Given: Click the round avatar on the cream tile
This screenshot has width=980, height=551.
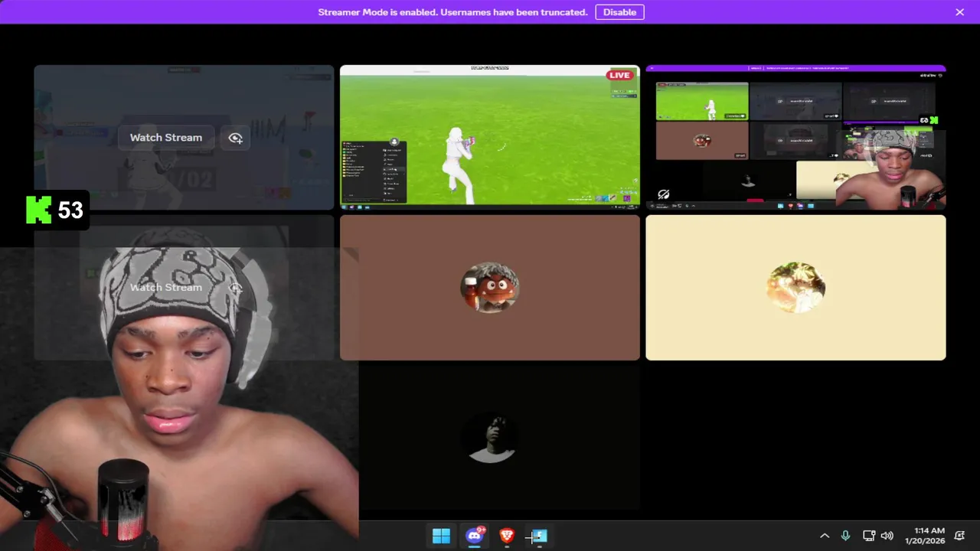Looking at the screenshot, I should click(x=795, y=288).
